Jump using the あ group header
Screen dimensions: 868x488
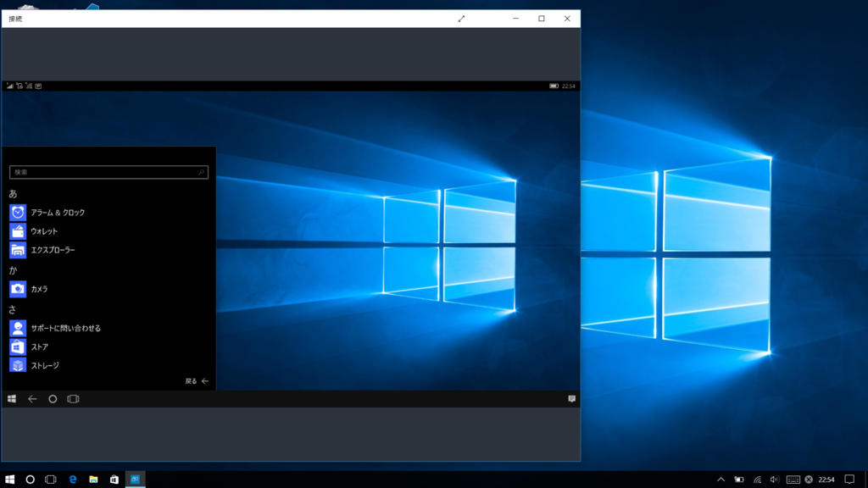[x=13, y=194]
